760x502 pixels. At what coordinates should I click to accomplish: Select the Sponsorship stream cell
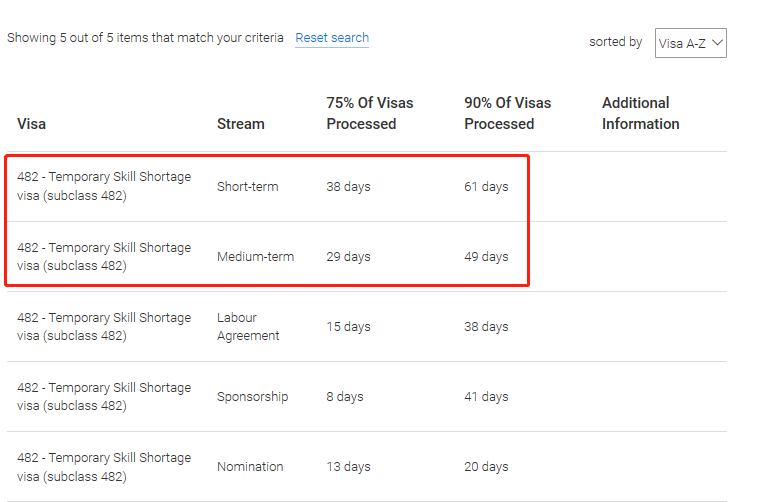[x=252, y=397]
